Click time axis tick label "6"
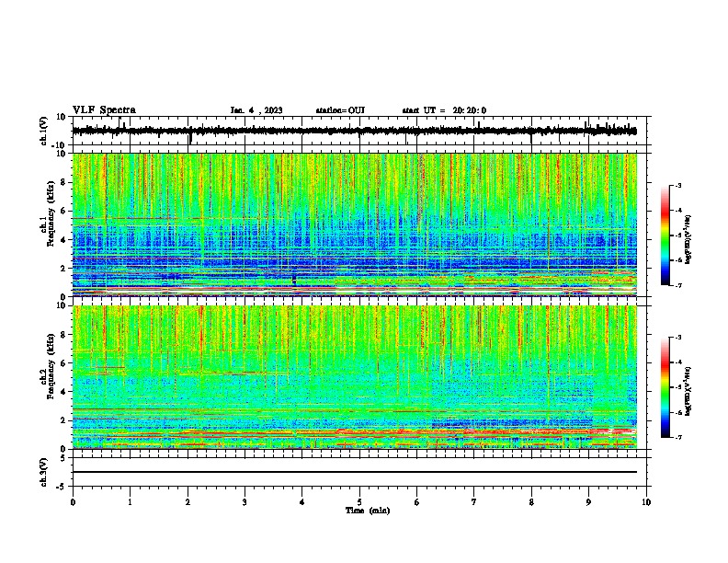Image resolution: width=728 pixels, height=563 pixels. tap(417, 502)
